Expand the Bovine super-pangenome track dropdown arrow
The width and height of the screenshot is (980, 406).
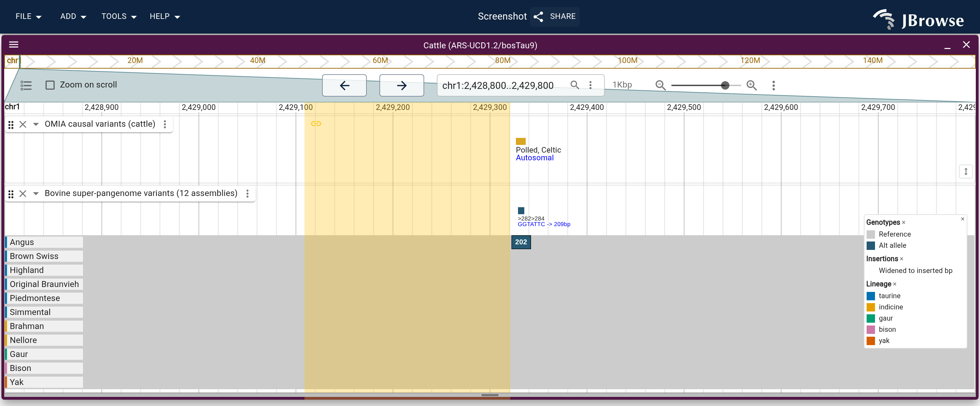(36, 194)
